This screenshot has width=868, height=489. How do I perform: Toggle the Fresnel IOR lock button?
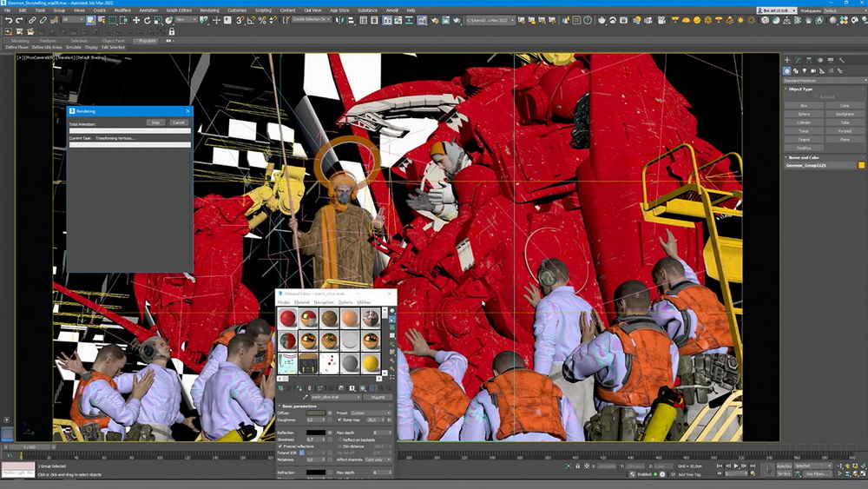point(302,453)
